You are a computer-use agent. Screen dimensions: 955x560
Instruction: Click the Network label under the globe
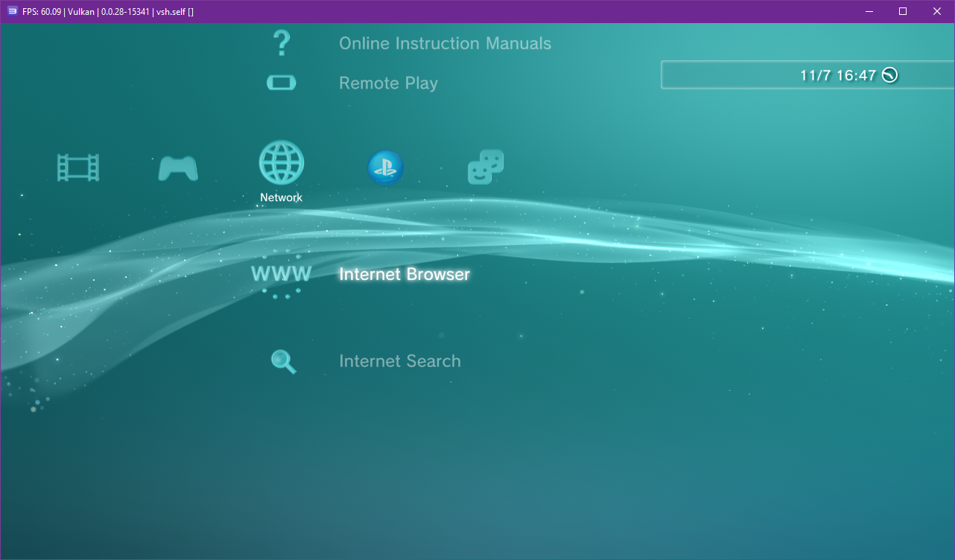click(281, 197)
